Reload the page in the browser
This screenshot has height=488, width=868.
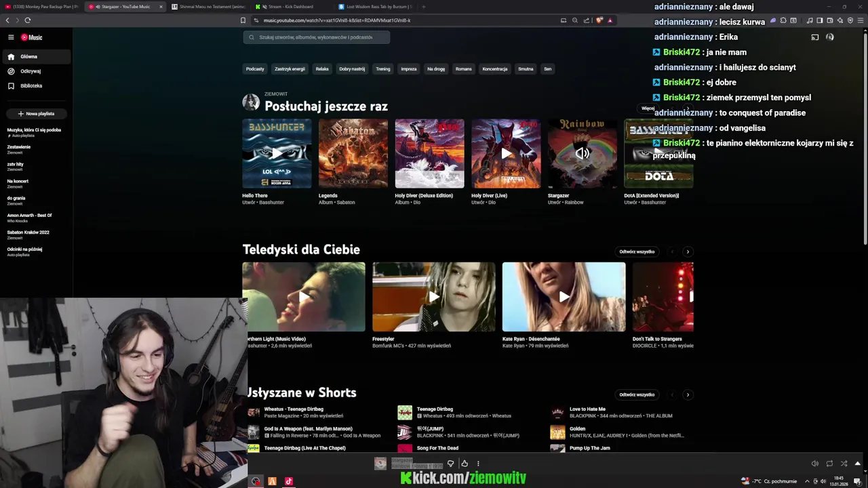[x=27, y=20]
